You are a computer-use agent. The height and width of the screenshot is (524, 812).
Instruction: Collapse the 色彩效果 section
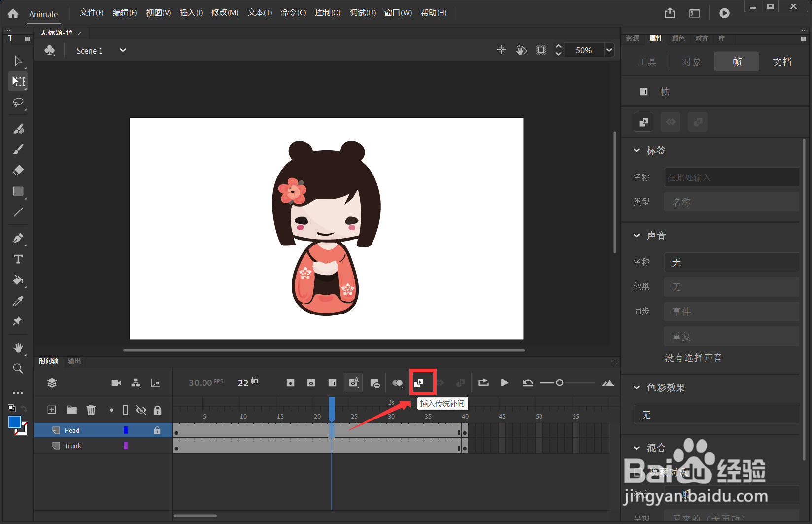637,388
